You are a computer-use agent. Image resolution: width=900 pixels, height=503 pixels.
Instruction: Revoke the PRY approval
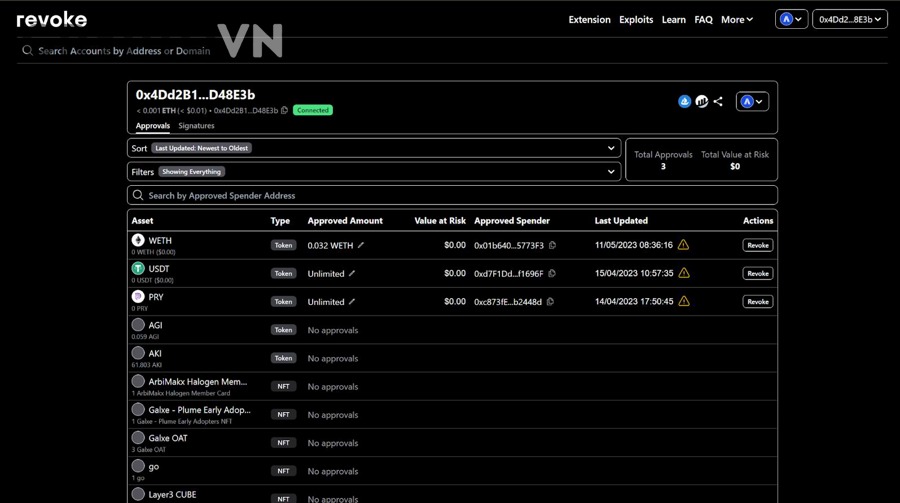point(758,301)
